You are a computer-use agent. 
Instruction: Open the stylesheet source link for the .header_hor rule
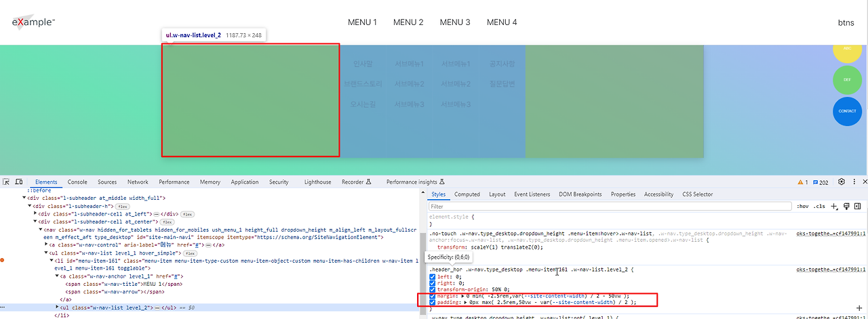[x=831, y=270]
